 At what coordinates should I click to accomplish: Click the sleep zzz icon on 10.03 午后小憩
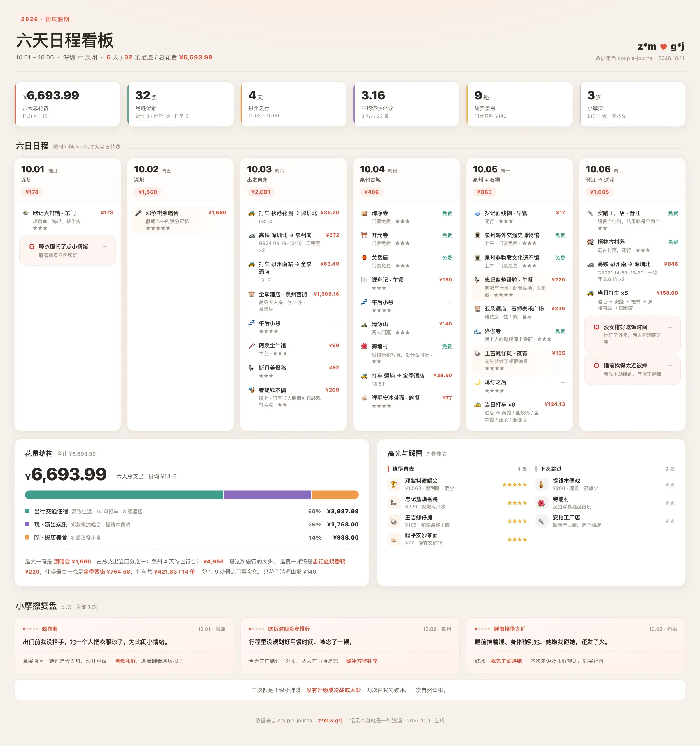click(251, 323)
